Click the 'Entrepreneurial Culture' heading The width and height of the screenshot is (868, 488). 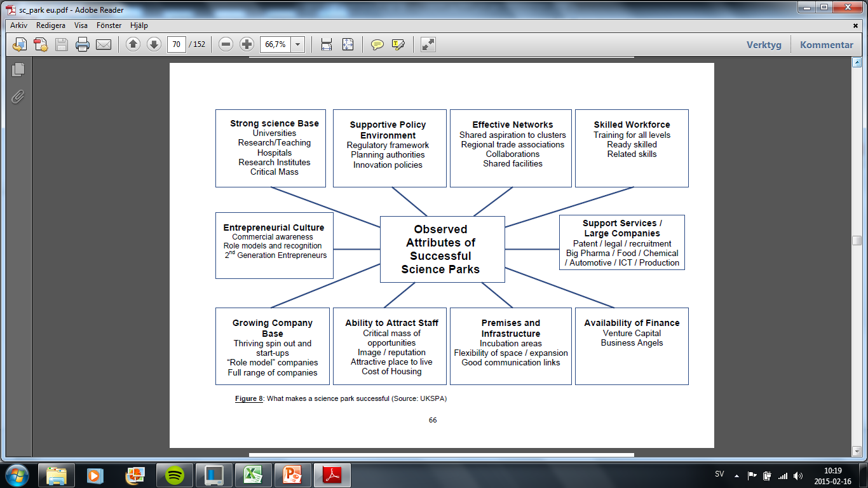[x=274, y=227]
